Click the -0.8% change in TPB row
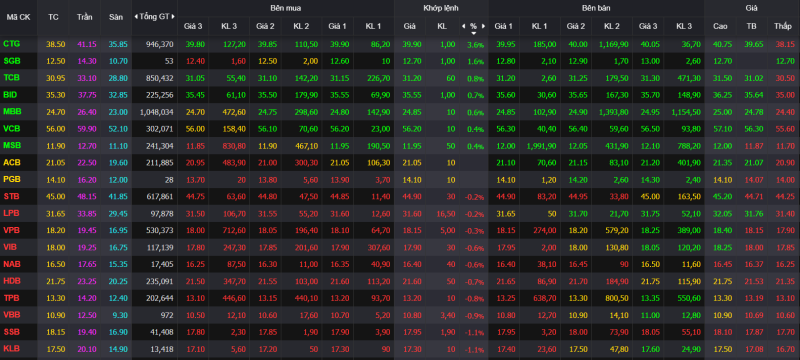The width and height of the screenshot is (800, 360). point(474,298)
